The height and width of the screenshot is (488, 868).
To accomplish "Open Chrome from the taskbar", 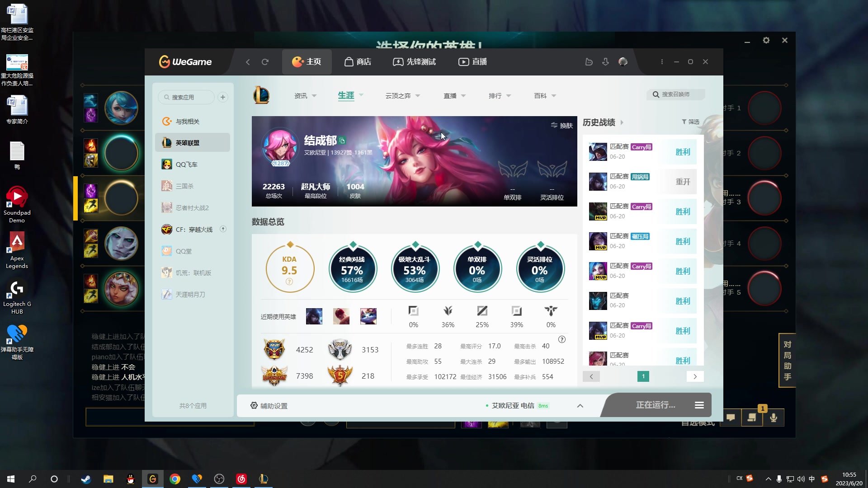I will tap(175, 479).
